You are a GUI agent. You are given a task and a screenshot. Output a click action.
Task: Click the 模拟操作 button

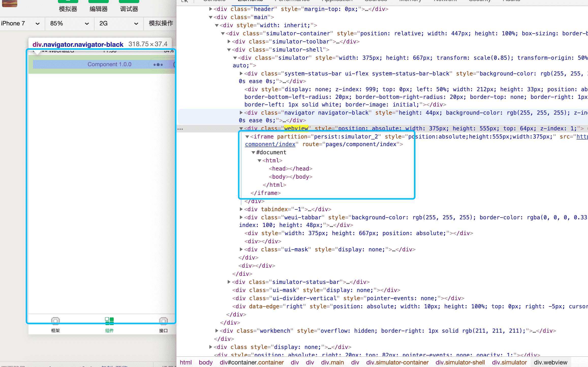pos(161,23)
